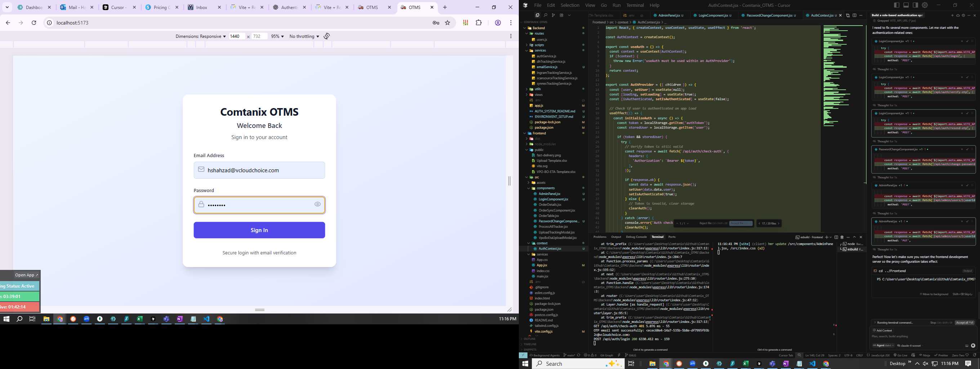This screenshot has height=369, width=980.
Task: Show password with eye icon
Action: pyautogui.click(x=317, y=204)
